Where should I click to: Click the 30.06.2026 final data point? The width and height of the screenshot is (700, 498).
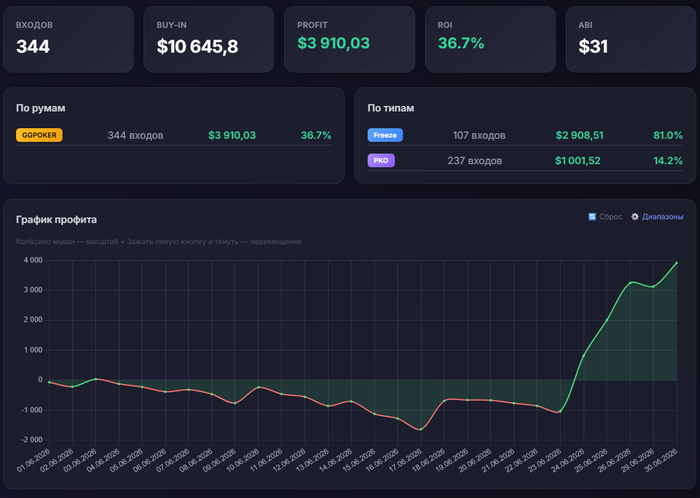point(676,263)
